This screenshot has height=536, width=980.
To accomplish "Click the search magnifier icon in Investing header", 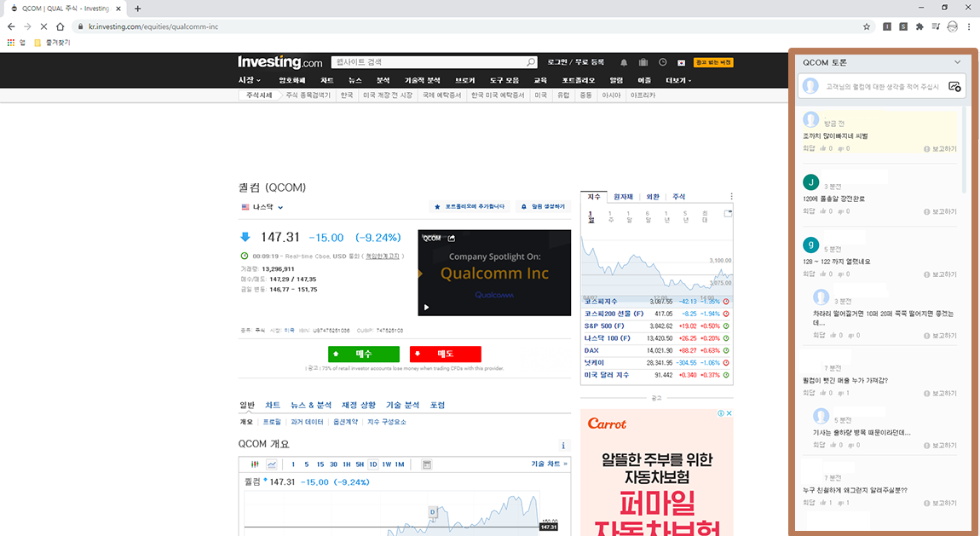I will [x=531, y=62].
